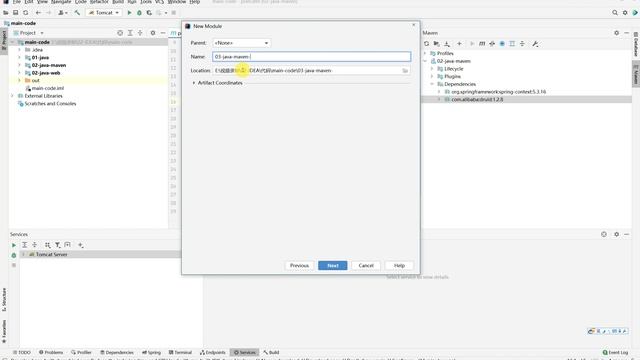The image size is (640, 360).
Task: Run service in Services panel toolbar
Action: click(13, 245)
